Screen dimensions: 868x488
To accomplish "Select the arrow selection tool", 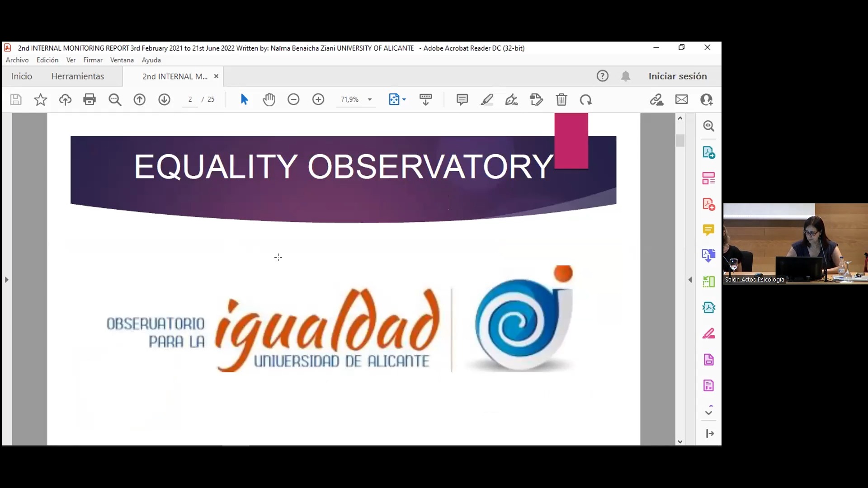I will click(244, 99).
